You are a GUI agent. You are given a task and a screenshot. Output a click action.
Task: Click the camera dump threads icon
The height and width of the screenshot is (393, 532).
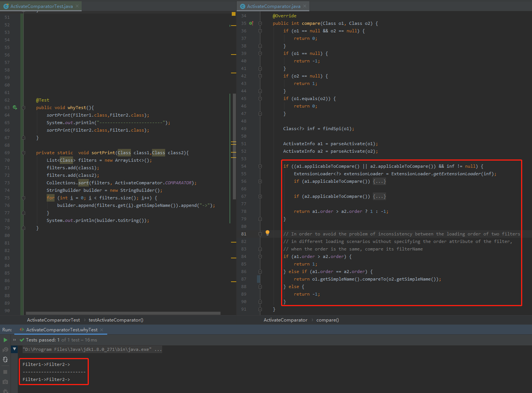coord(5,382)
